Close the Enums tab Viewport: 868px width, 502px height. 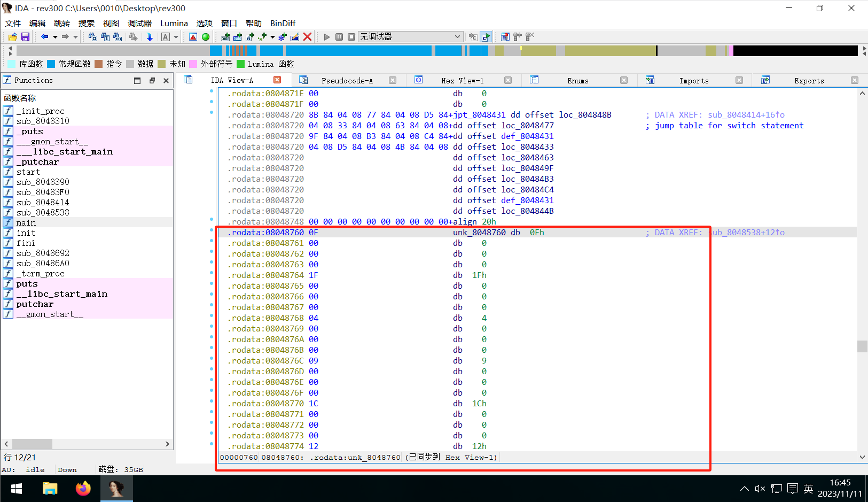(x=624, y=80)
